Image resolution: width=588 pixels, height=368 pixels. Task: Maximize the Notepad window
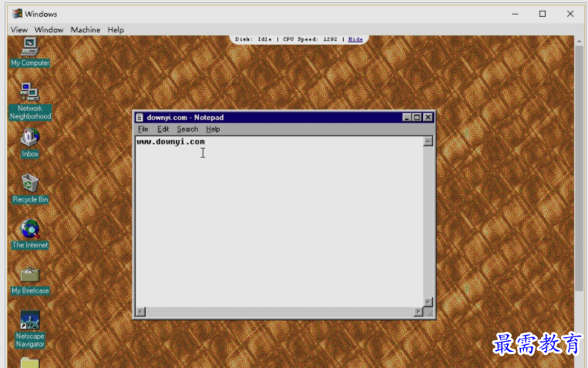pyautogui.click(x=417, y=117)
